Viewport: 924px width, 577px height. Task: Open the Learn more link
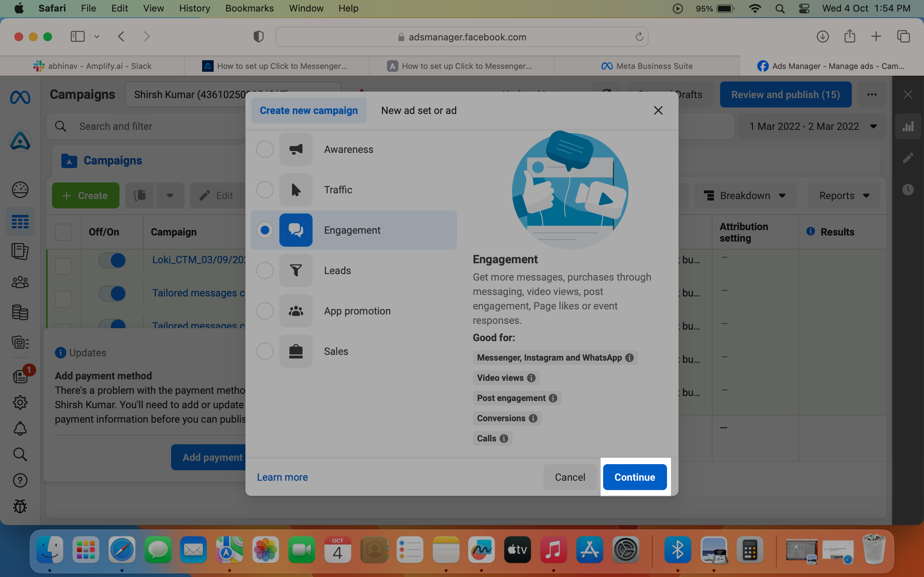pos(282,477)
